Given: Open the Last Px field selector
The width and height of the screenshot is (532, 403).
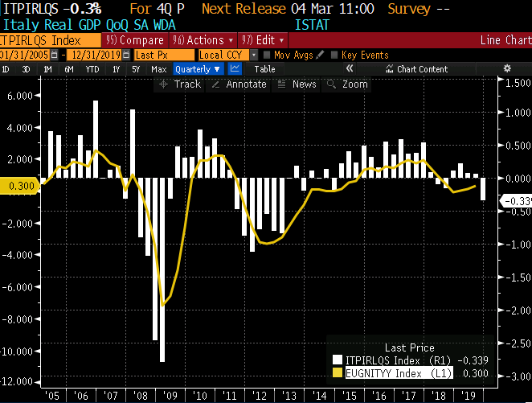Looking at the screenshot, I should [x=164, y=55].
